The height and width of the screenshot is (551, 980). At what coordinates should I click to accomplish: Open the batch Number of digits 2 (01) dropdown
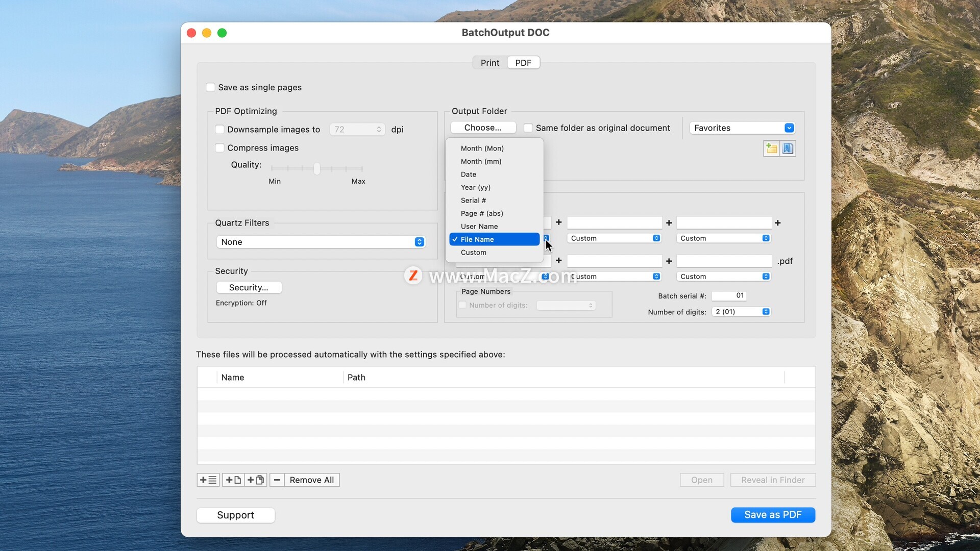pyautogui.click(x=741, y=312)
